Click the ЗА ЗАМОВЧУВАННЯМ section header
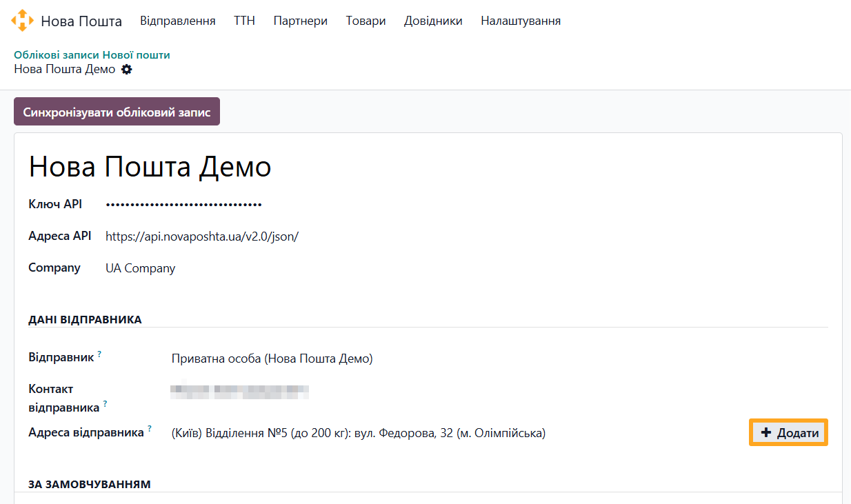Image resolution: width=851 pixels, height=504 pixels. pos(90,484)
